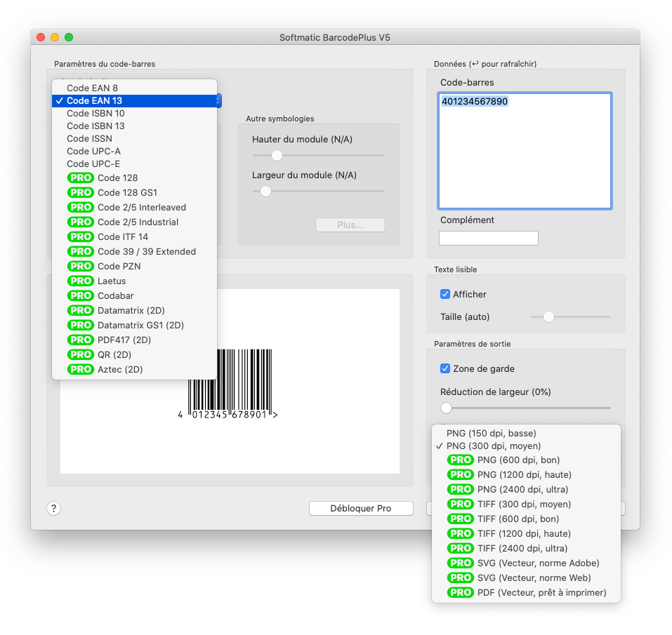Pick PNG (150 dpi, basse) output format
Image resolution: width=672 pixels, height=635 pixels.
[491, 434]
